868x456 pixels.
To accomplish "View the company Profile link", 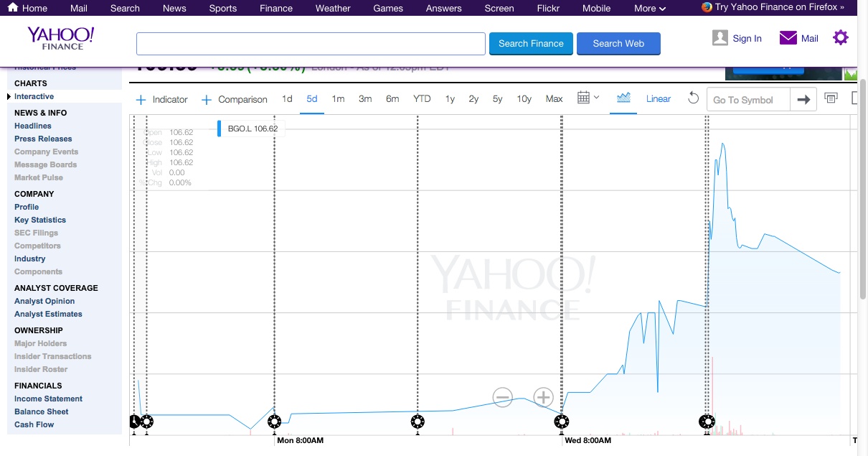I will (x=27, y=207).
